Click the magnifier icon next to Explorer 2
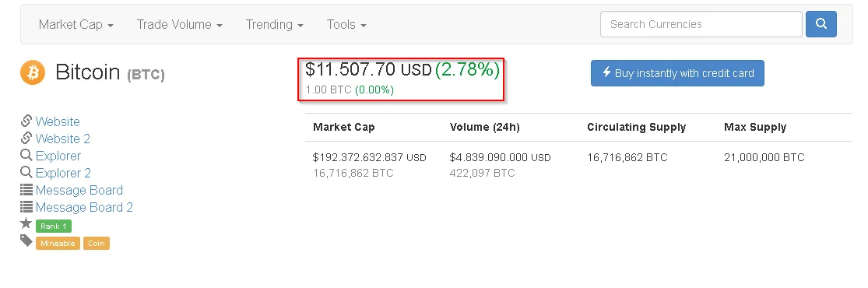 coord(26,172)
